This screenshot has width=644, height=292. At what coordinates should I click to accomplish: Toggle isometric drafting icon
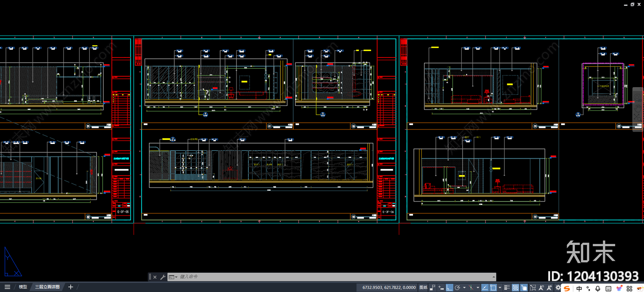coord(471,288)
